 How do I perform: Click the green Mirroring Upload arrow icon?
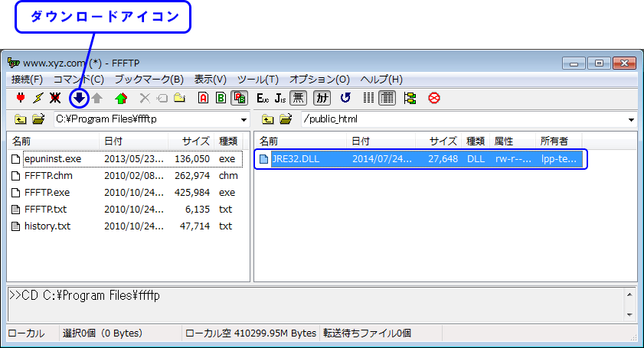point(121,98)
